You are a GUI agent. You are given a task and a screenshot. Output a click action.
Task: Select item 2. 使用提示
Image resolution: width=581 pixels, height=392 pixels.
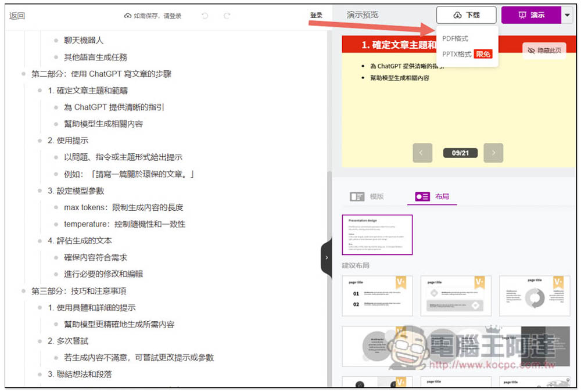pos(68,141)
